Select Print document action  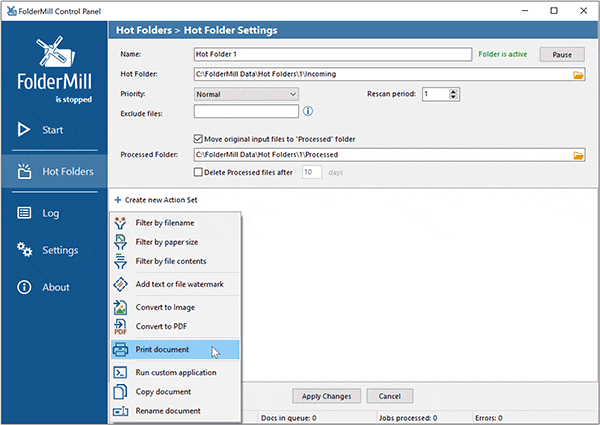tap(175, 350)
